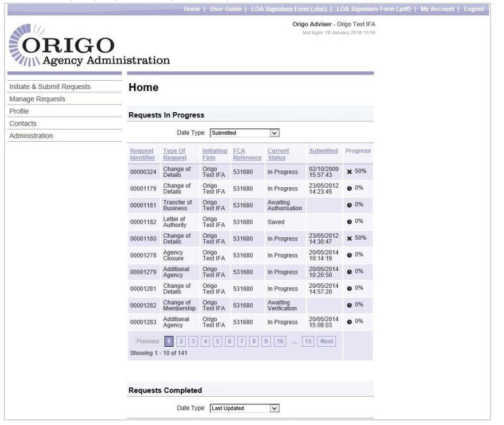Click request identifier 00001282
The width and height of the screenshot is (504, 425).
[143, 306]
